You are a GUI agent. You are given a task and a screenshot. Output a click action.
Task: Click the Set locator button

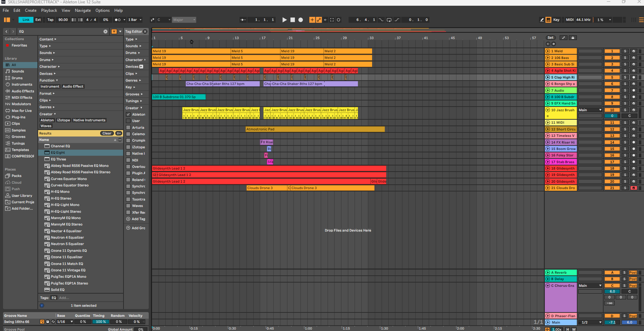coord(551,38)
